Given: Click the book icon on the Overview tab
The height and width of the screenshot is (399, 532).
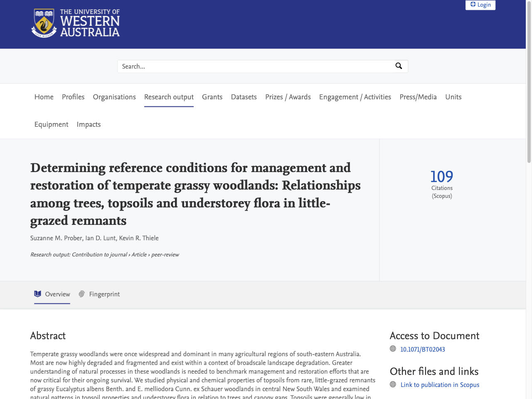Looking at the screenshot, I should (37, 294).
